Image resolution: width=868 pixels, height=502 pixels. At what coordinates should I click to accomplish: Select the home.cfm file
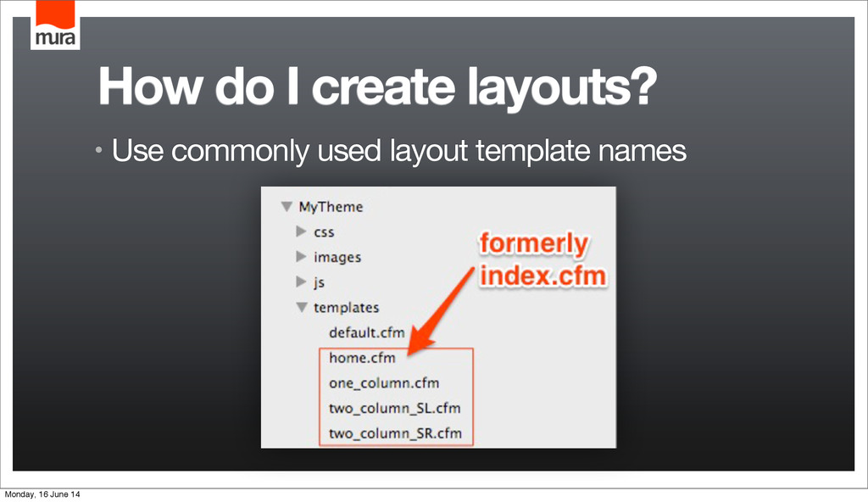(x=362, y=358)
